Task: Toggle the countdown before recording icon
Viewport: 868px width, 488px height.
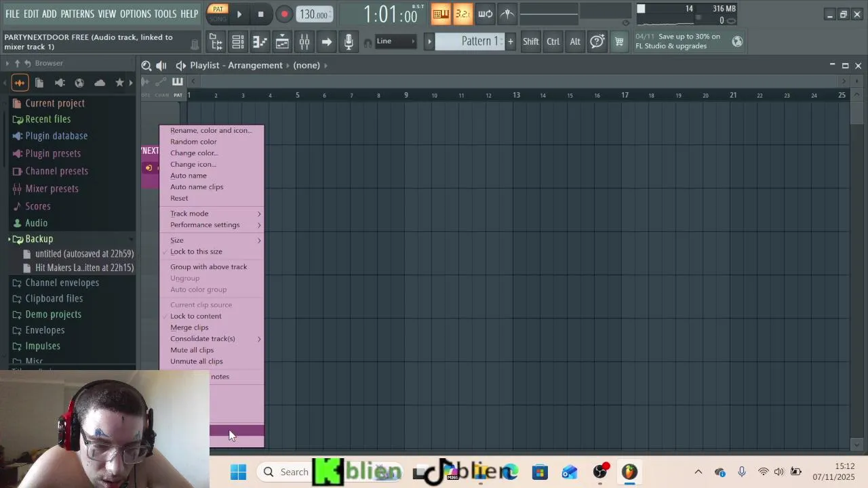Action: [462, 14]
